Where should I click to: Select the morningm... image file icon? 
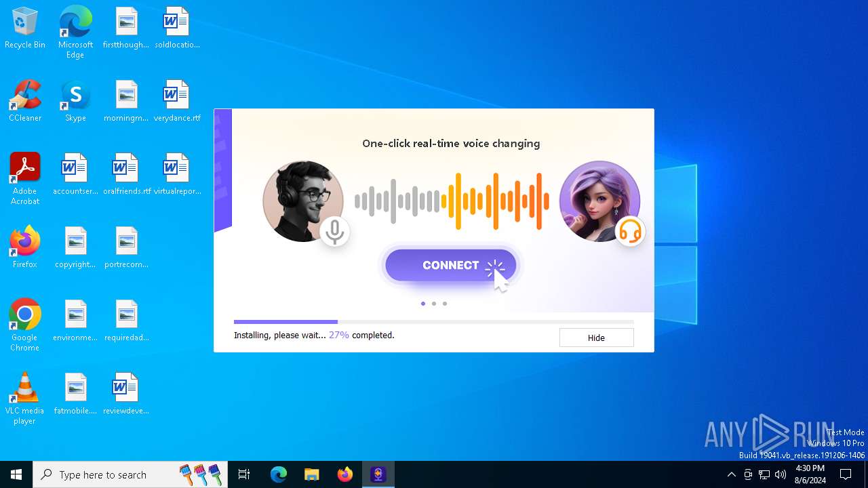pos(126,101)
